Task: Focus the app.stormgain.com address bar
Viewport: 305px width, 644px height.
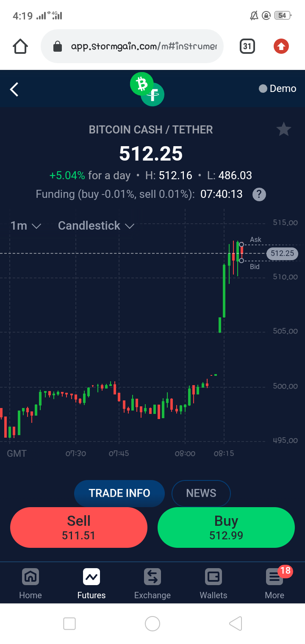Action: pyautogui.click(x=132, y=46)
